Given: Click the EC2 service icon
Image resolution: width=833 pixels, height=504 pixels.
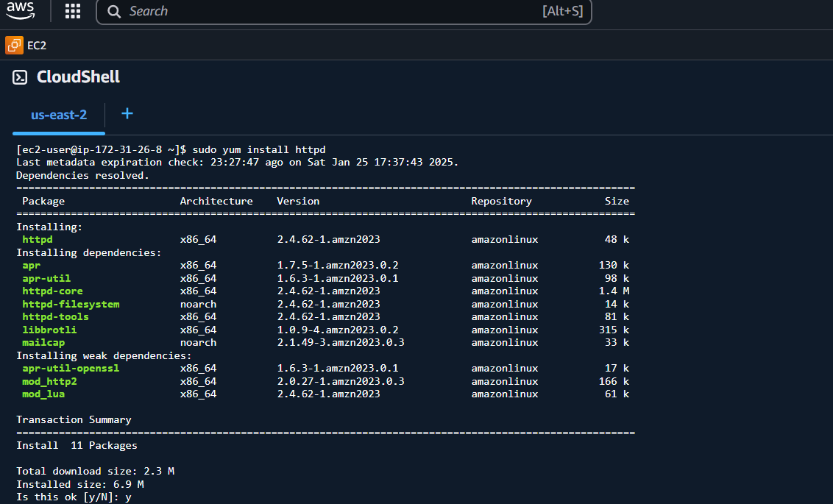Looking at the screenshot, I should [14, 45].
